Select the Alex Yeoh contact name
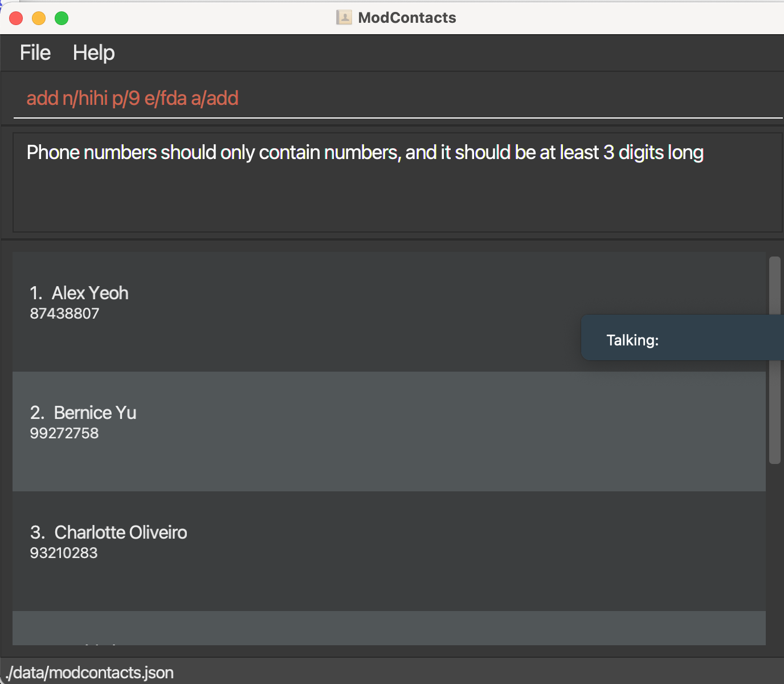 [x=90, y=293]
